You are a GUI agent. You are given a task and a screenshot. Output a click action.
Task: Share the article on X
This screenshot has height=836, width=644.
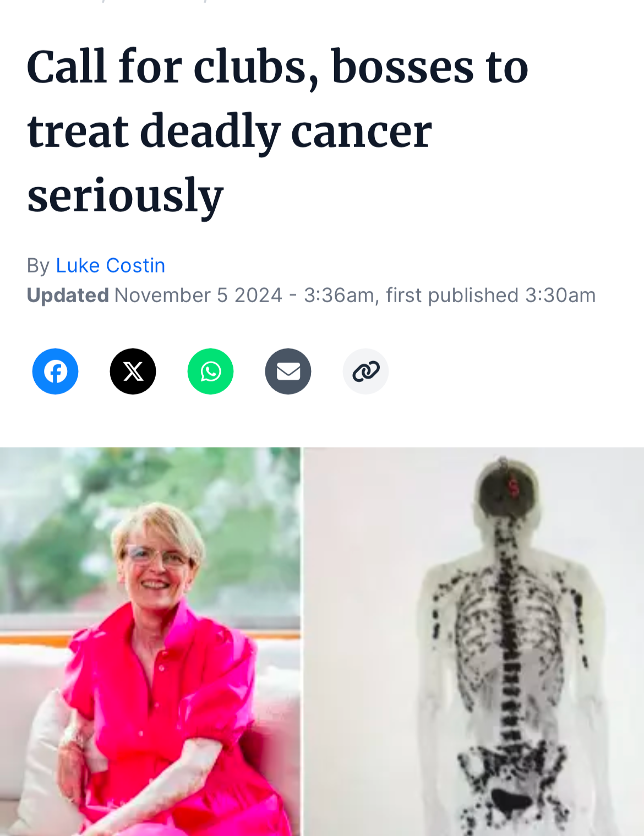(x=133, y=371)
